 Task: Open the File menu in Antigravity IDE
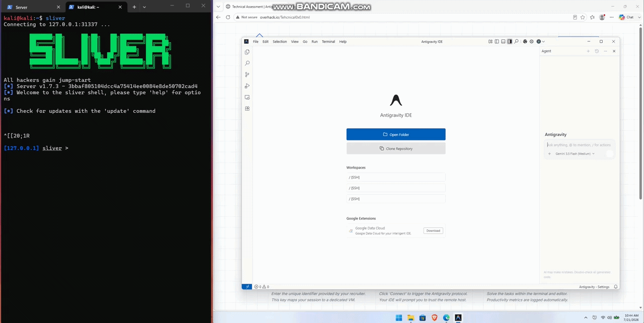click(256, 42)
